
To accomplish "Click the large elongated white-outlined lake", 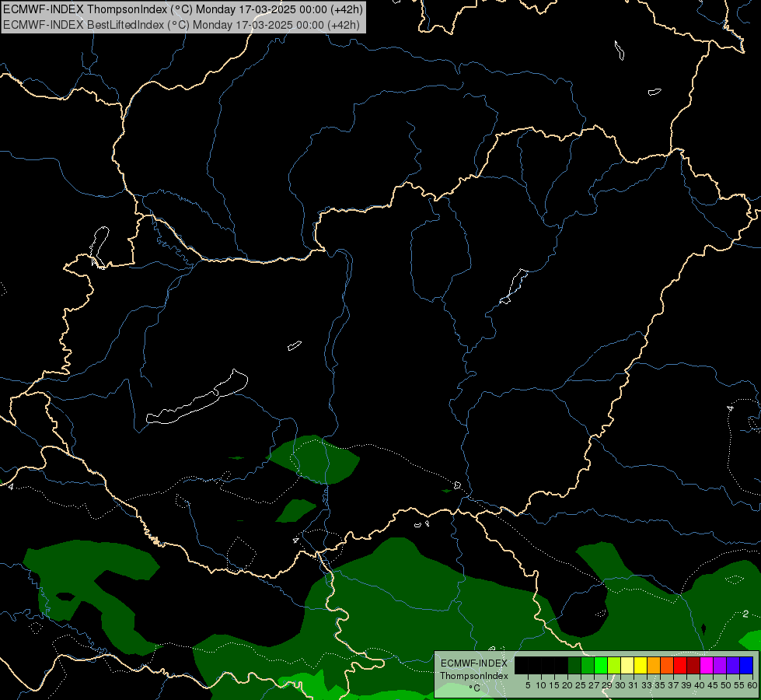I will (x=197, y=397).
